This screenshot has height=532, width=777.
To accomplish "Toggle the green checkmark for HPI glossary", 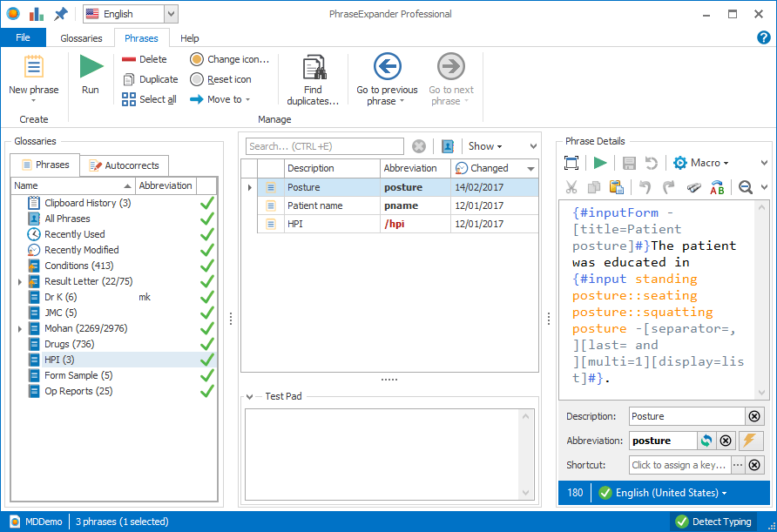I will (x=207, y=360).
